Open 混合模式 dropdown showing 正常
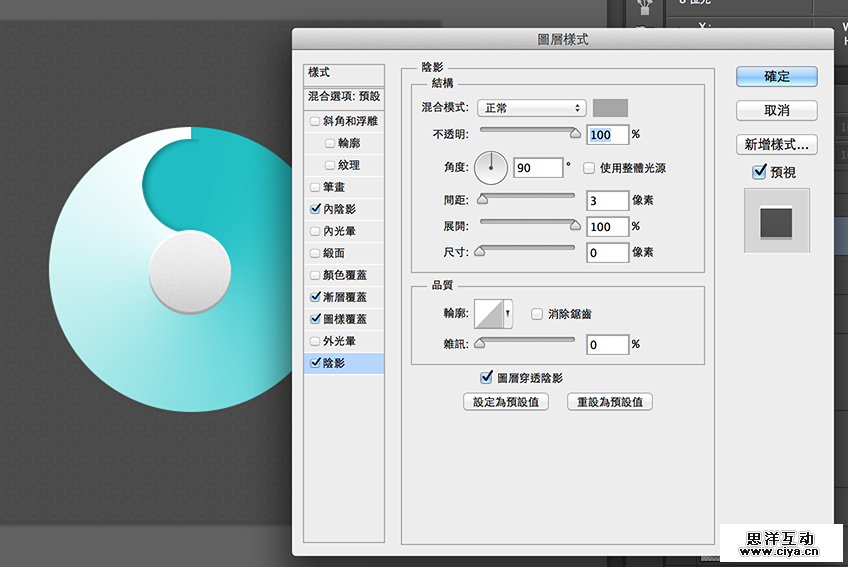This screenshot has height=567, width=848. point(532,108)
